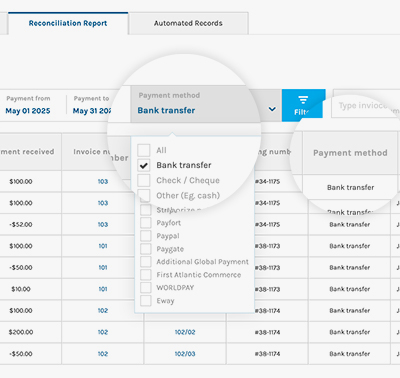Enable the WORLDPAY checkbox
Screen dimensions: 400x378
point(146,288)
